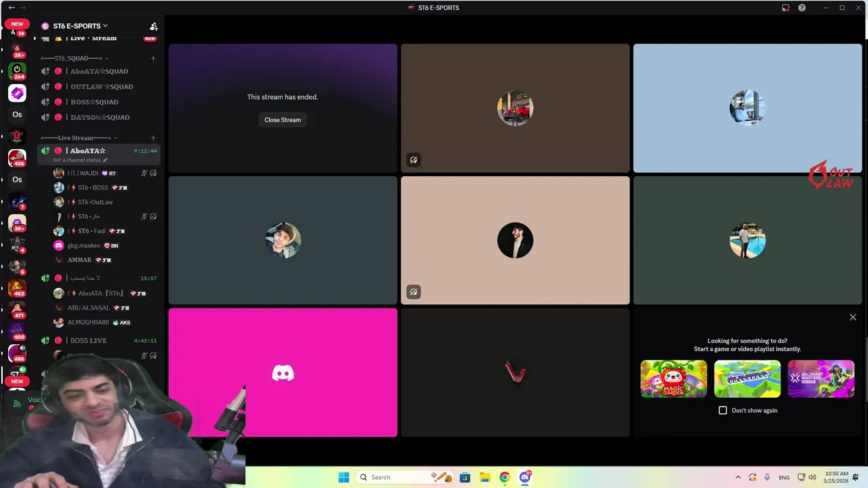Open the first Os server icon
This screenshot has height=488, width=868.
click(17, 115)
